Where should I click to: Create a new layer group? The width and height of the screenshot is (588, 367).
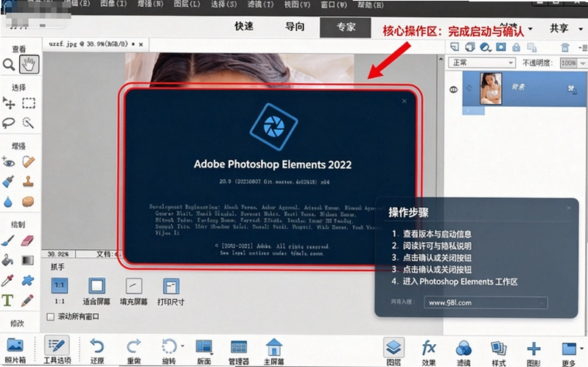pos(470,47)
